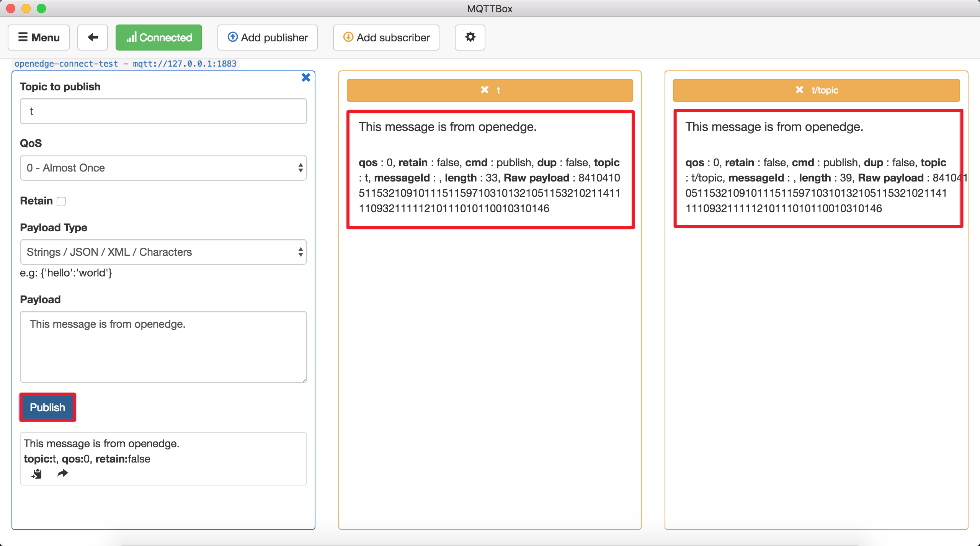980x546 pixels.
Task: Remove the 't' subscriber via X icon
Action: click(x=485, y=90)
